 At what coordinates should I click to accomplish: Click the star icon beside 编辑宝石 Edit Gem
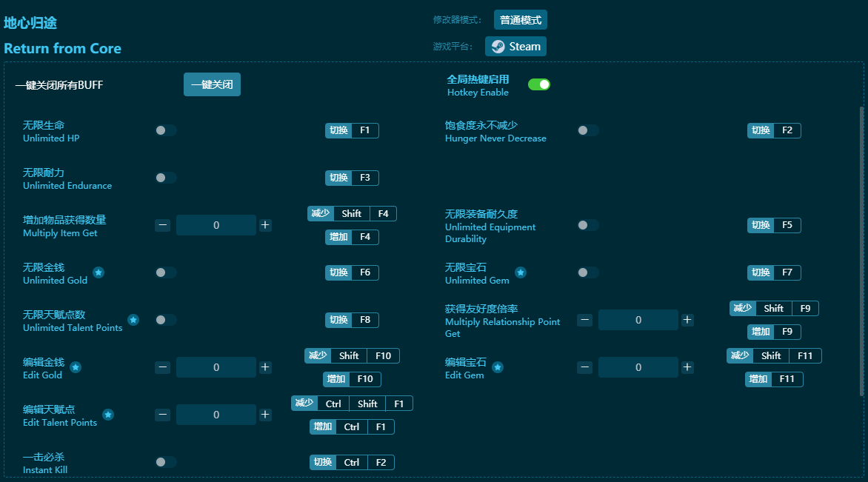pos(498,366)
